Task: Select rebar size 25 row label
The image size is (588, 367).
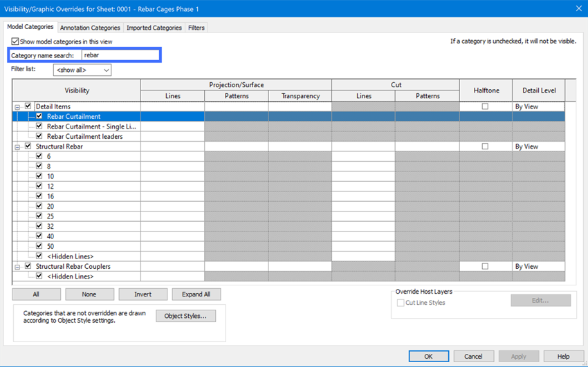Action: [50, 216]
